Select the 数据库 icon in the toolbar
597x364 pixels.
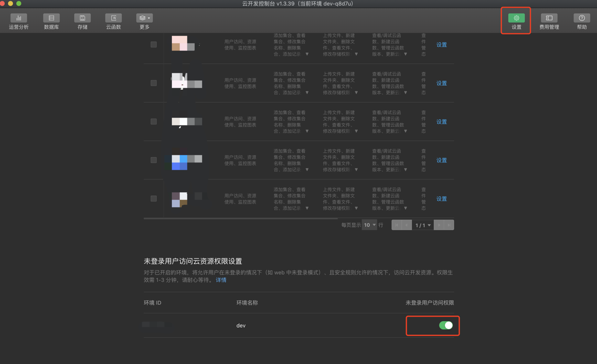[51, 21]
